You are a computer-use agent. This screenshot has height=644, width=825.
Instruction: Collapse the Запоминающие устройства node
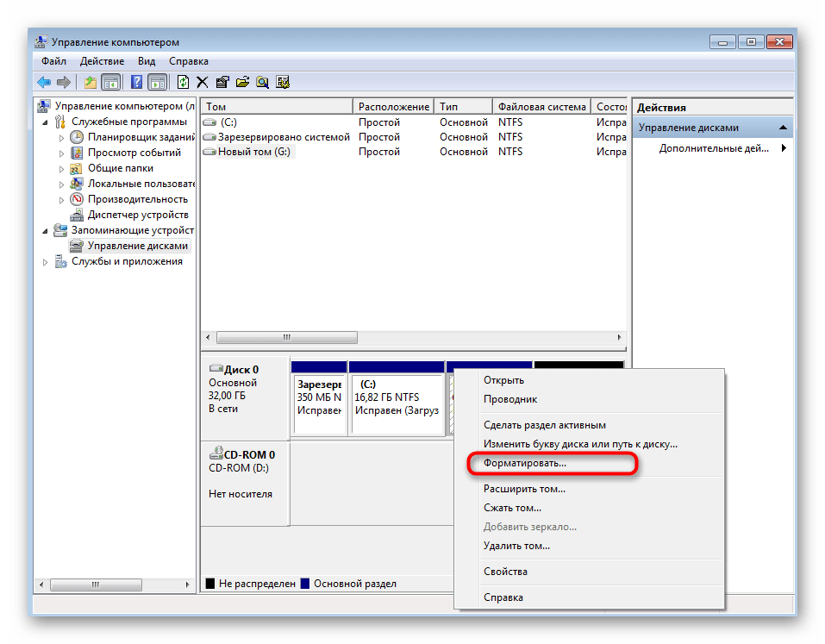45,231
